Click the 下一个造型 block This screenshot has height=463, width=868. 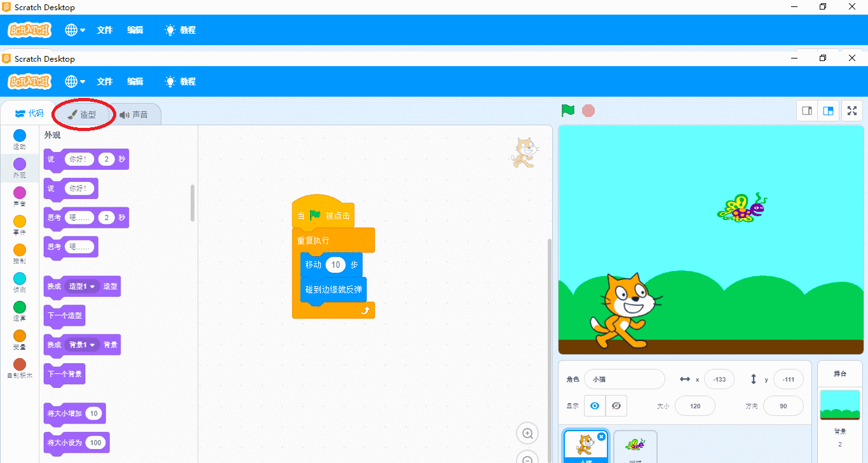click(x=64, y=316)
